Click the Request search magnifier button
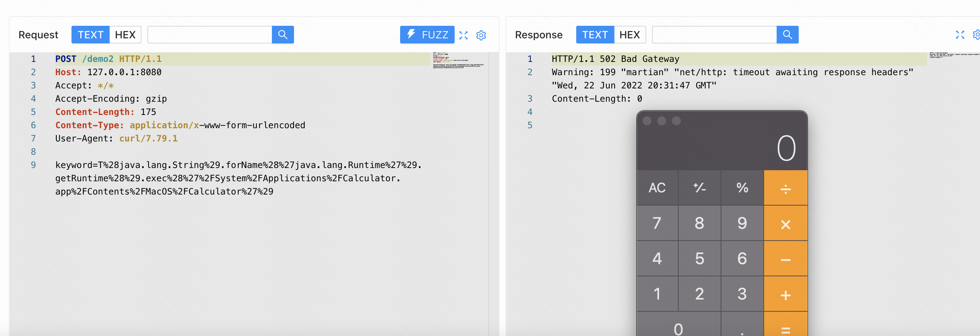980x336 pixels. (283, 35)
